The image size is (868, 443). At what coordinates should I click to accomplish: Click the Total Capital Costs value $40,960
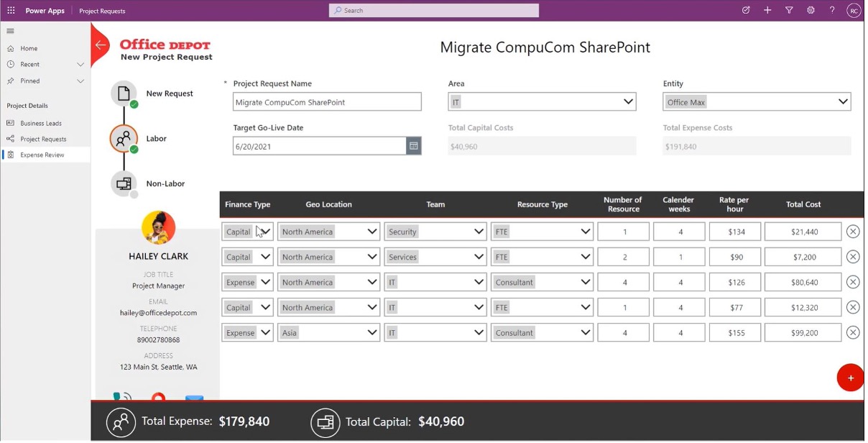(542, 146)
